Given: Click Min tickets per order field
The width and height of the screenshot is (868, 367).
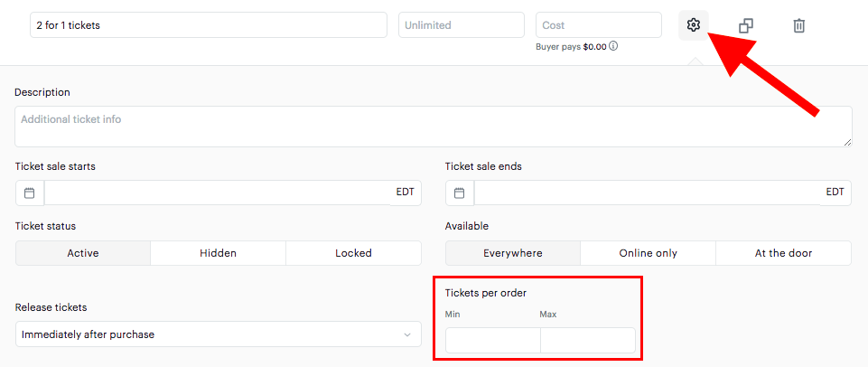Looking at the screenshot, I should [x=492, y=341].
